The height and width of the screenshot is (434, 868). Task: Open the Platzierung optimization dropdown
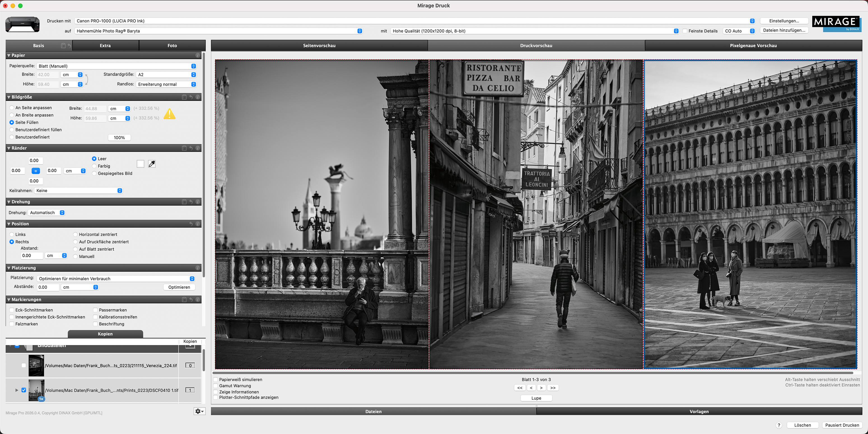tap(116, 279)
